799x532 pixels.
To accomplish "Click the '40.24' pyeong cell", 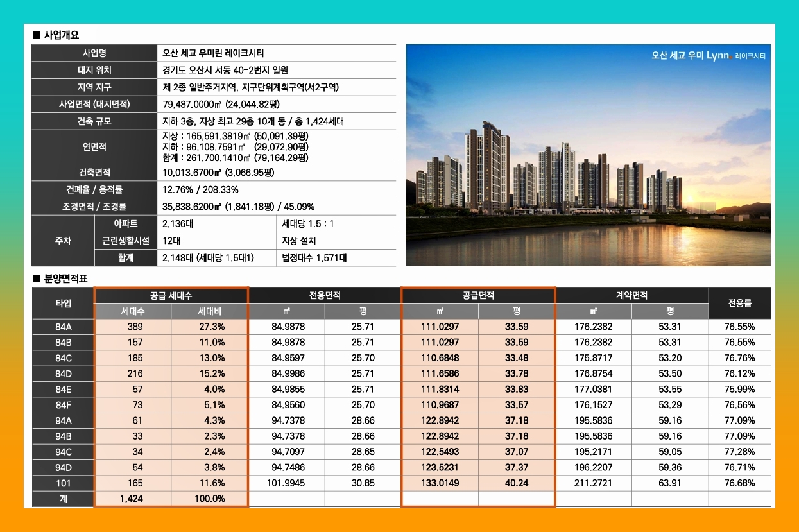I will pyautogui.click(x=517, y=483).
